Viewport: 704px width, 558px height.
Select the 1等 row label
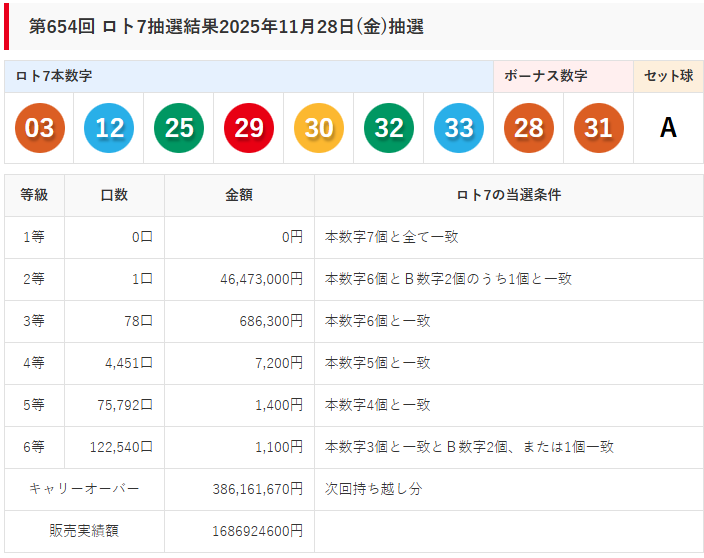tap(34, 237)
